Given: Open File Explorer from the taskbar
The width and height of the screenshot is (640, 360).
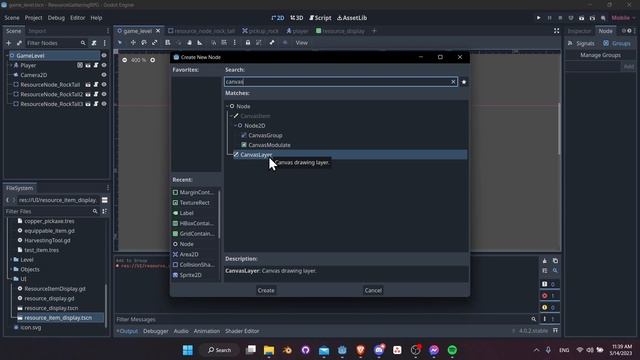Looking at the screenshot, I should (269, 350).
